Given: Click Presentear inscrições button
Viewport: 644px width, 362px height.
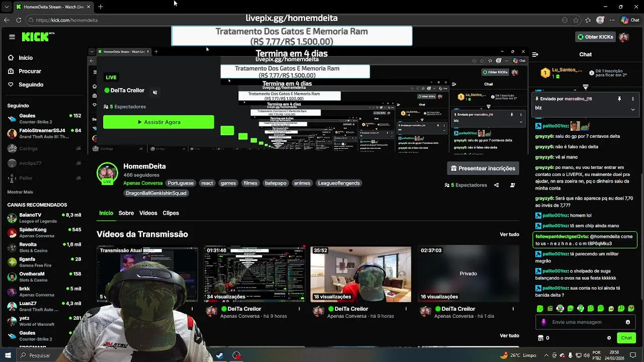Looking at the screenshot, I should coord(483,168).
